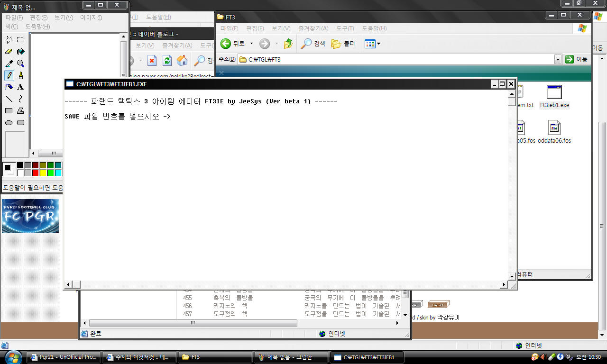Screen dimensions: 607x364
Task: Select the Brush tool in Paint
Action: 21,75
